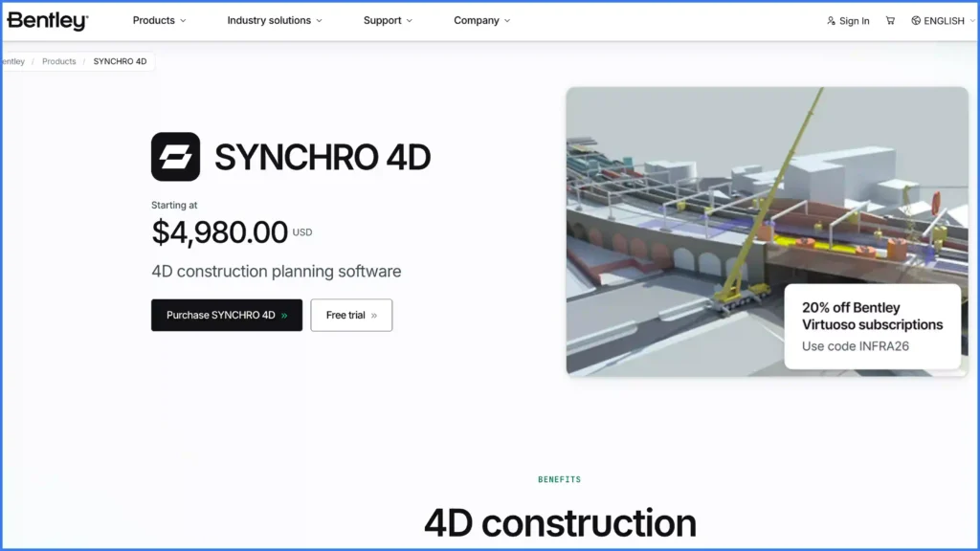Image resolution: width=980 pixels, height=551 pixels.
Task: Click the $4,980.00 price text
Action: click(x=219, y=232)
